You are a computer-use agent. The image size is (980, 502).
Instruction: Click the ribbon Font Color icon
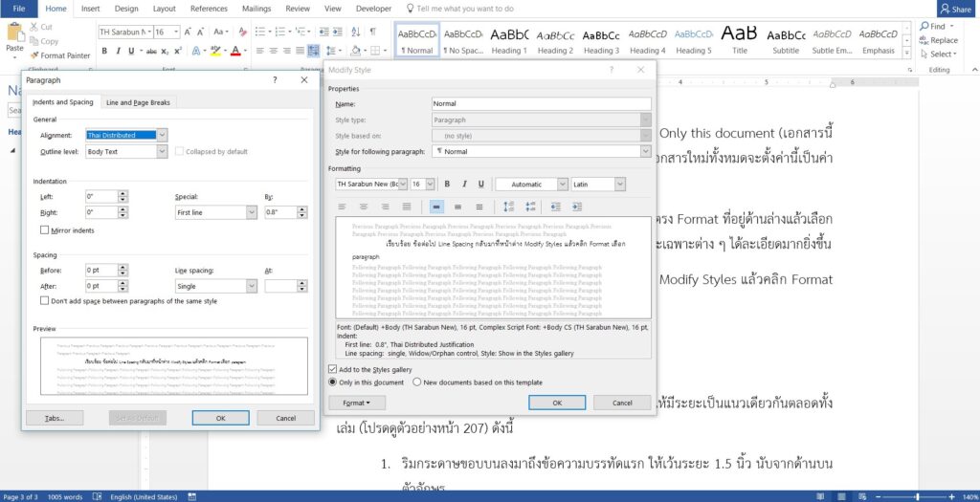(x=234, y=51)
